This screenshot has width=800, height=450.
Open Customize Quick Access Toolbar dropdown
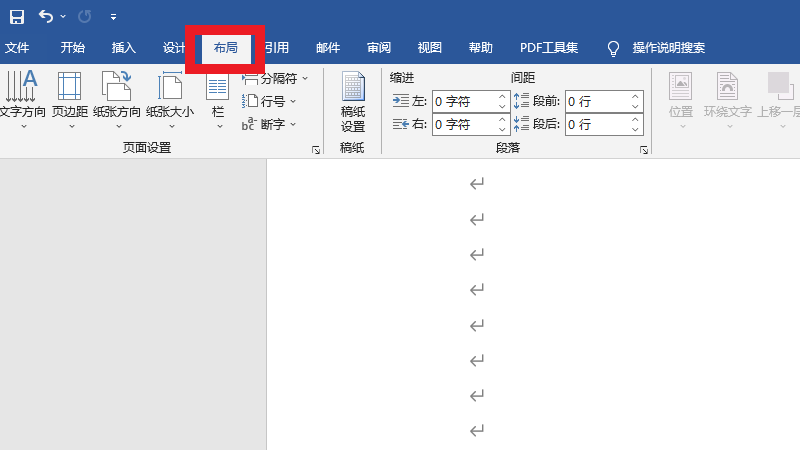tap(113, 17)
